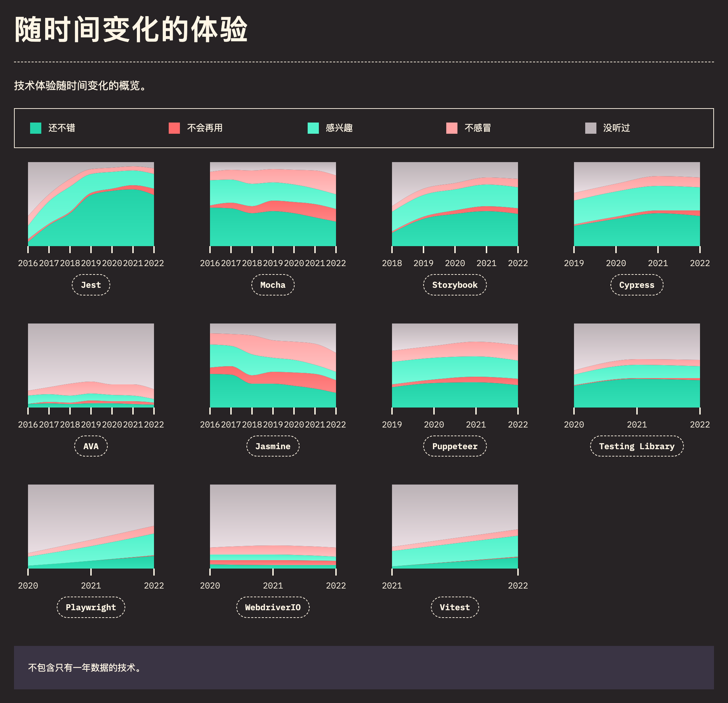Image resolution: width=728 pixels, height=703 pixels.
Task: Open the Vitest chart label
Action: [455, 607]
